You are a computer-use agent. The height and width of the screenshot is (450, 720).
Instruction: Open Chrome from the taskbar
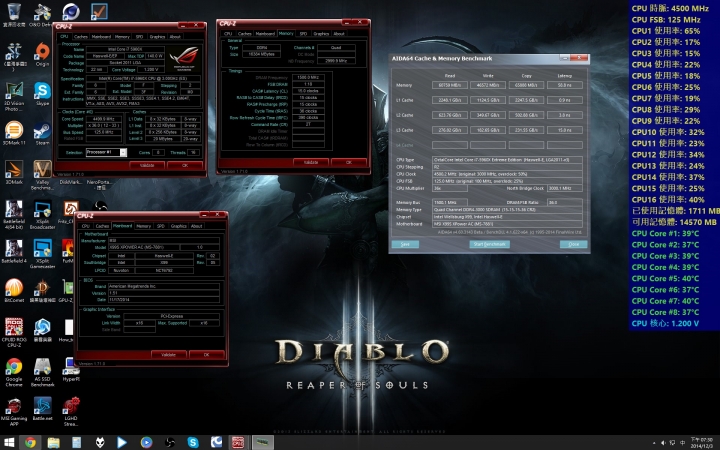coord(30,442)
